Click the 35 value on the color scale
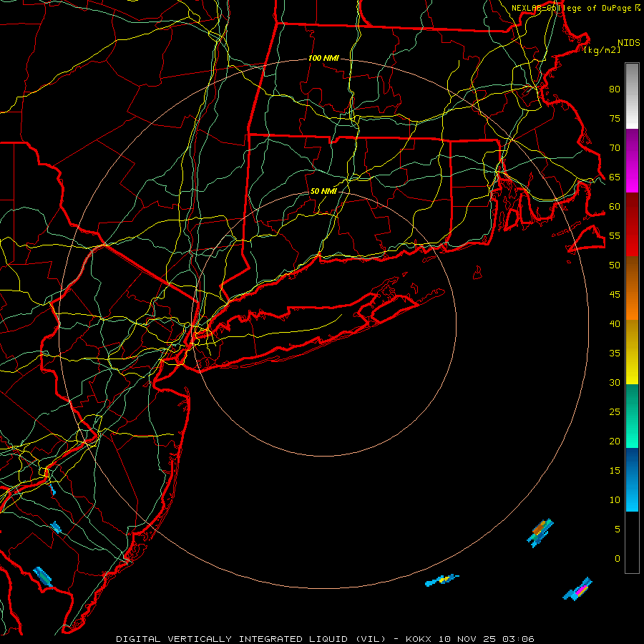The width and height of the screenshot is (644, 644). [615, 353]
